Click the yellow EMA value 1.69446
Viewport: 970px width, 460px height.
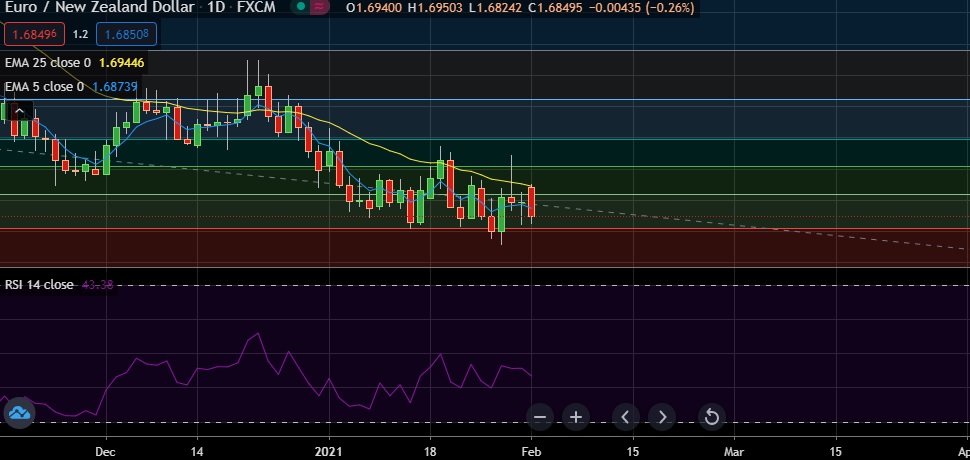tap(122, 62)
